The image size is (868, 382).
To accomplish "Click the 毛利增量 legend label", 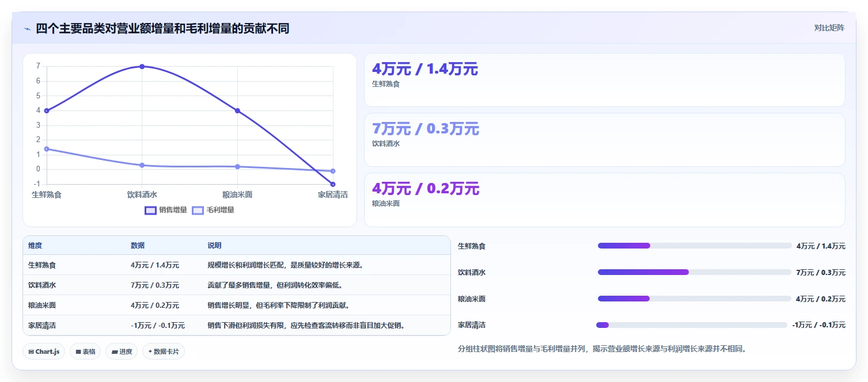I will coord(220,211).
